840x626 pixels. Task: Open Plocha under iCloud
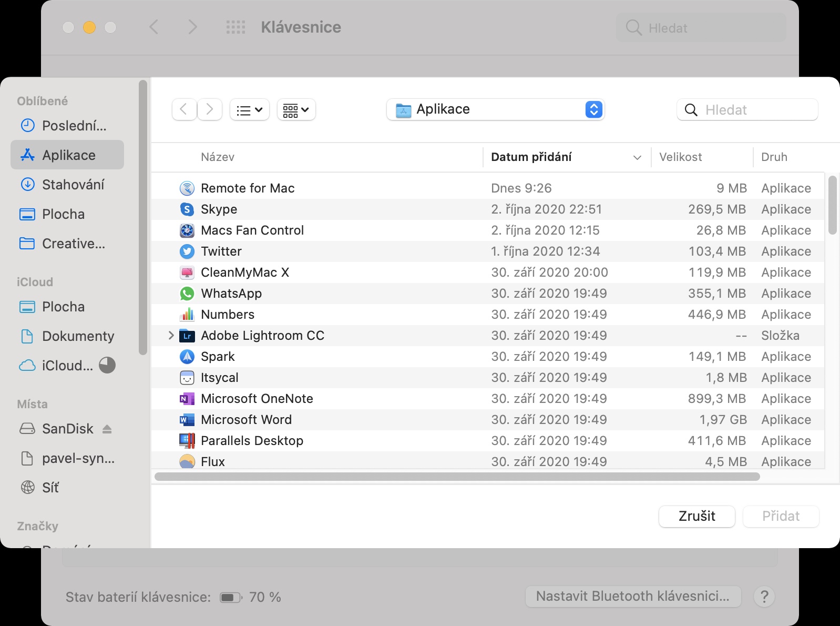[x=67, y=306]
